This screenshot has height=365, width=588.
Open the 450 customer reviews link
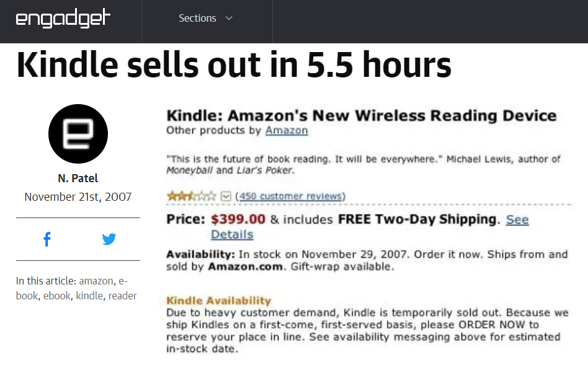click(x=291, y=196)
